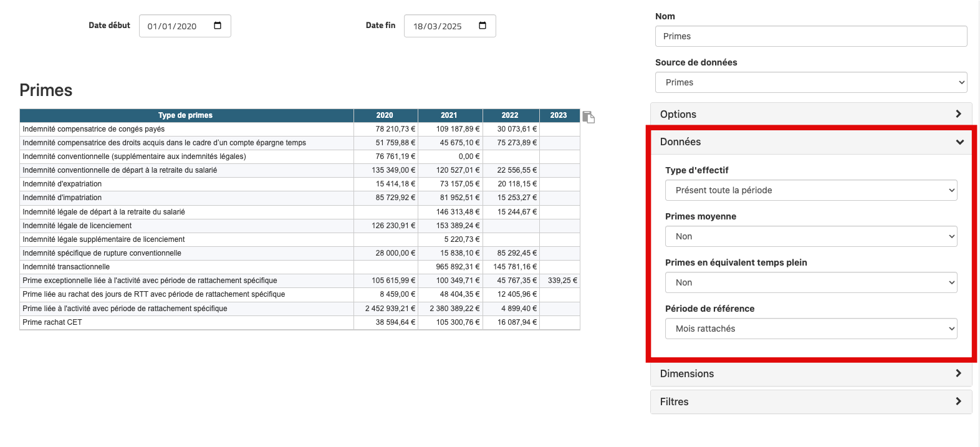Select row Indemnité transactionnelle

300,267
